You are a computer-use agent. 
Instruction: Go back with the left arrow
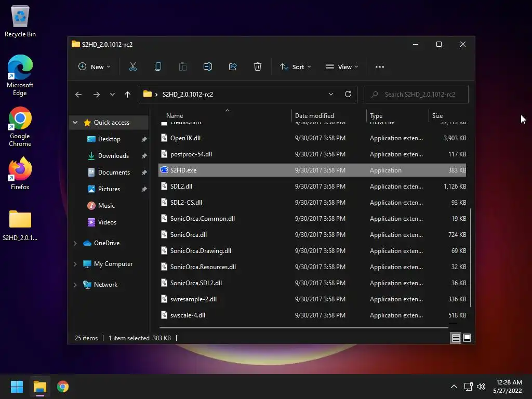pyautogui.click(x=78, y=95)
